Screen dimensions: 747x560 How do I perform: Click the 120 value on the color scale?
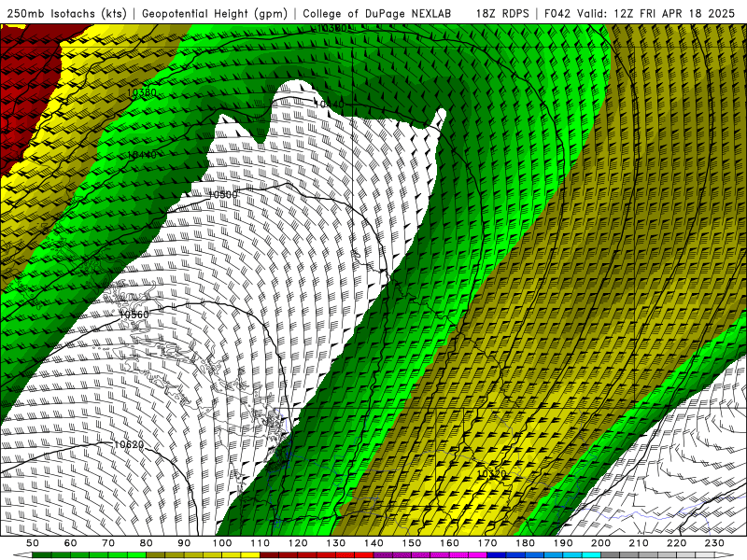point(298,543)
